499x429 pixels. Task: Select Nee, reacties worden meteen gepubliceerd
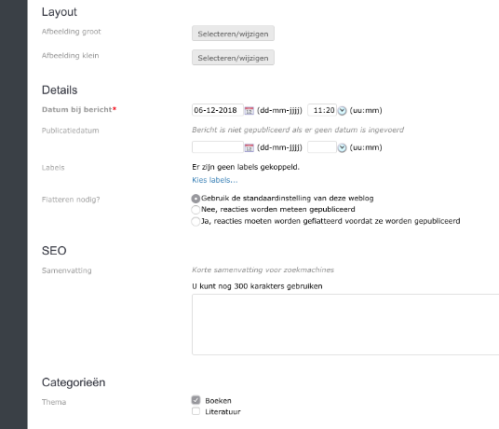196,210
